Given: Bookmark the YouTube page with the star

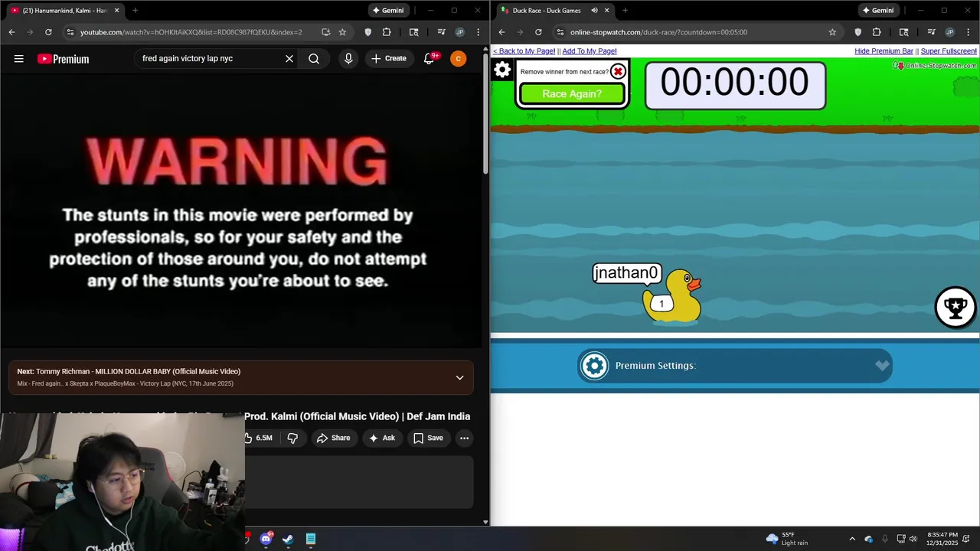Looking at the screenshot, I should 342,32.
